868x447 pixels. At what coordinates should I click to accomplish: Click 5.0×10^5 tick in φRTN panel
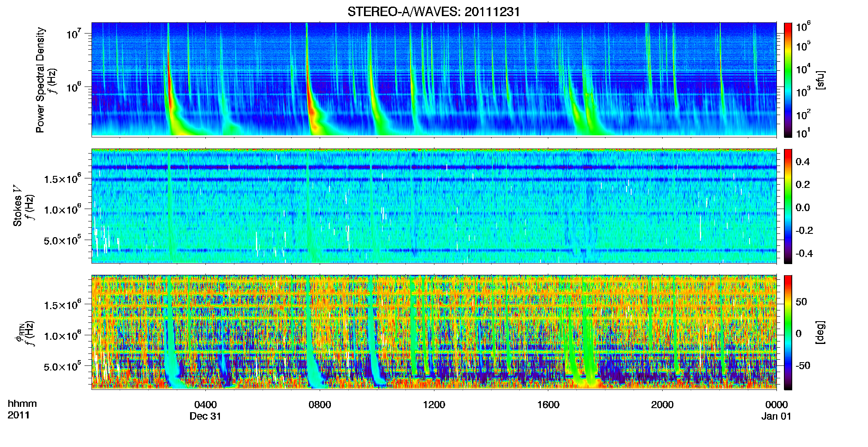click(63, 366)
